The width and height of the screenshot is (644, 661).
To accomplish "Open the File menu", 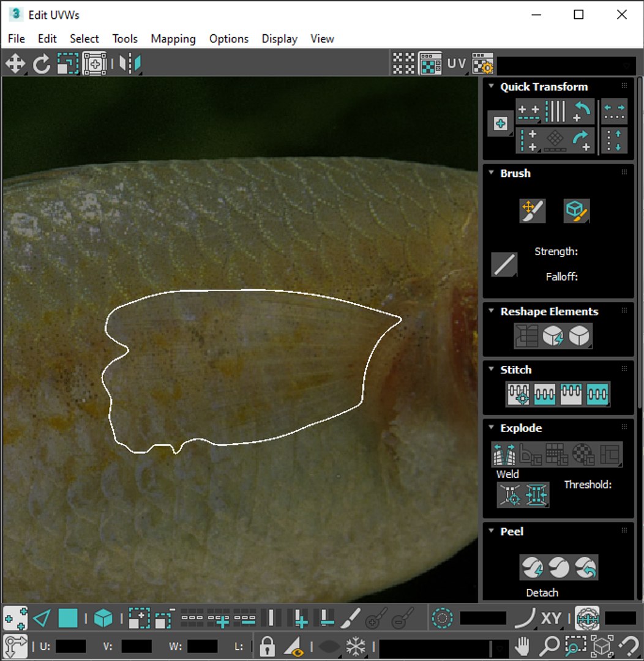I will pyautogui.click(x=17, y=39).
